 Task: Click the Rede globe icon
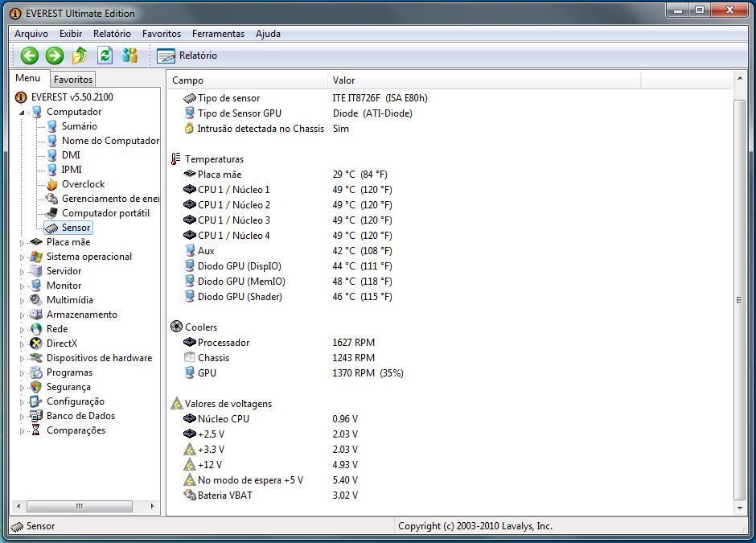point(36,329)
